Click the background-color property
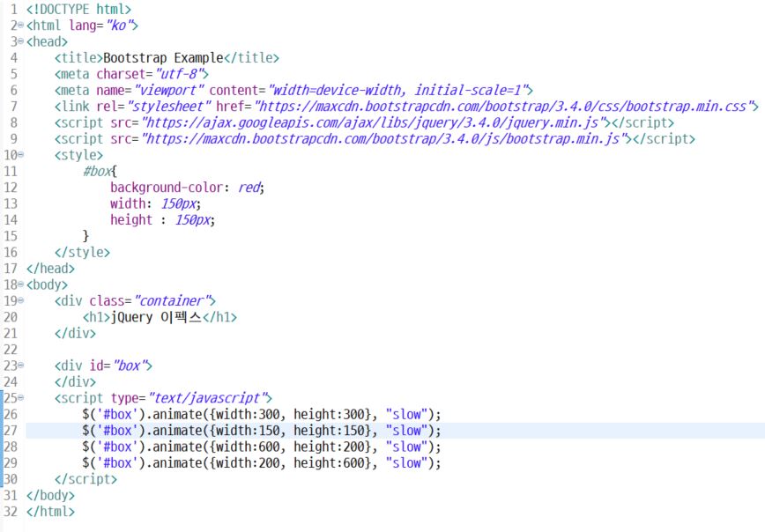The image size is (765, 532). [167, 188]
